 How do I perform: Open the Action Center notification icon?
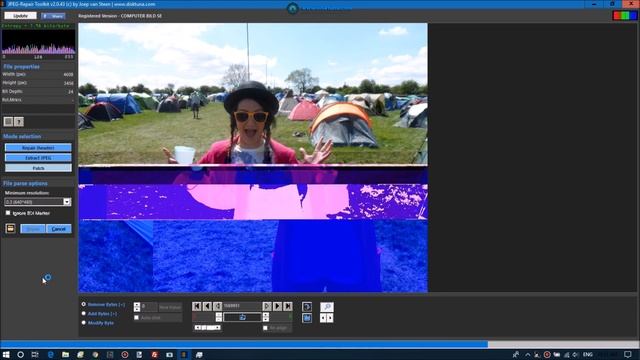628,354
